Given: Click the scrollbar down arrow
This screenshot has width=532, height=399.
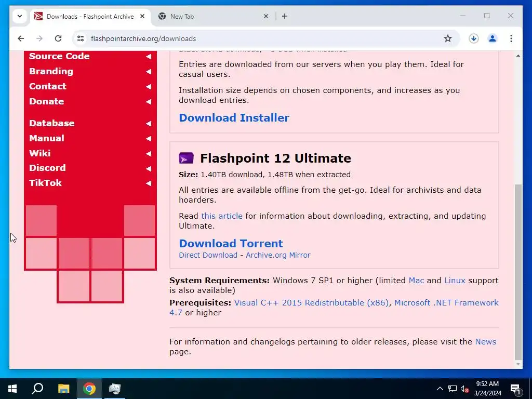Looking at the screenshot, I should 518,364.
